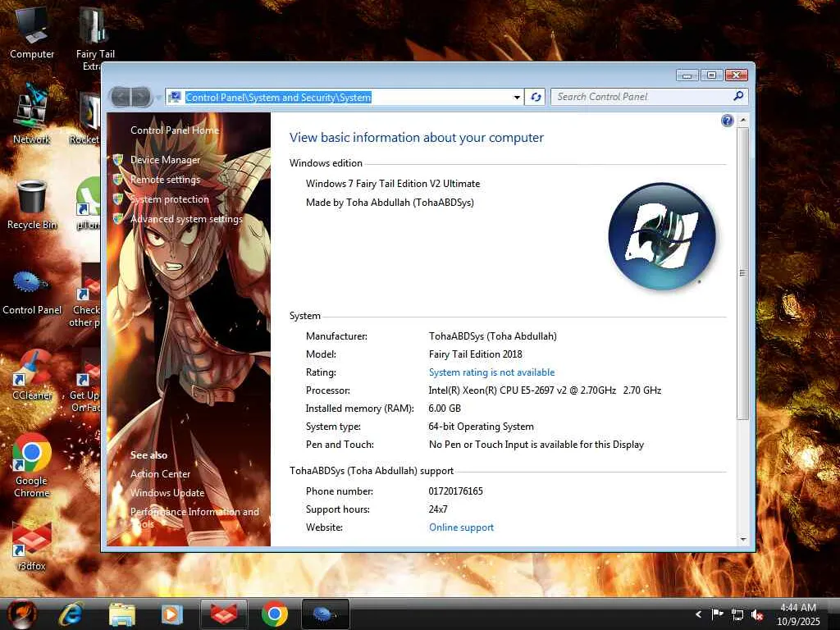Open the network tray icon
This screenshot has width=840, height=630.
737,615
